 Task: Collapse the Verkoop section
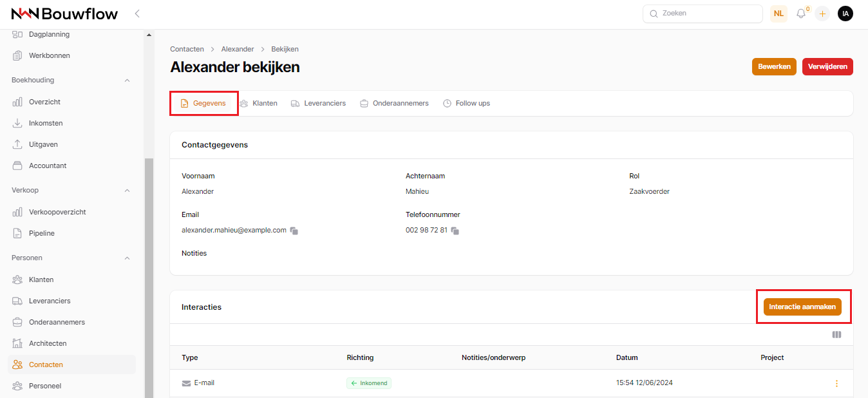pyautogui.click(x=127, y=191)
